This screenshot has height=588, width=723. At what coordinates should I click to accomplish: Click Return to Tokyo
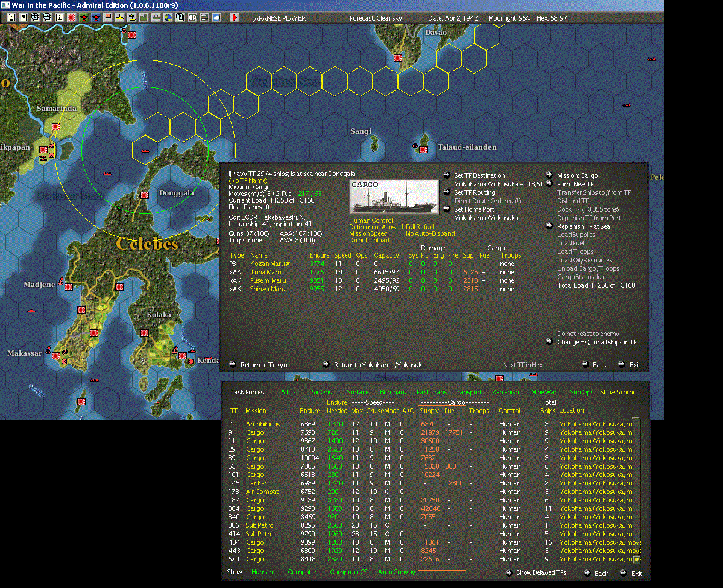click(264, 365)
